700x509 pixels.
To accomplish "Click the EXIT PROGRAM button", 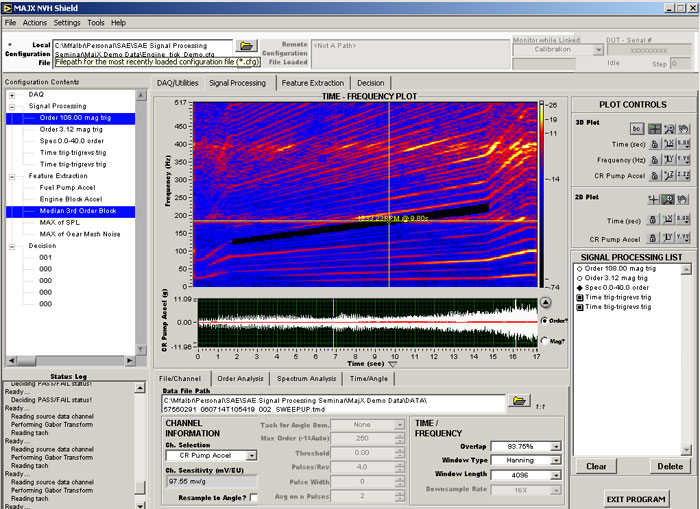I will coord(635,498).
